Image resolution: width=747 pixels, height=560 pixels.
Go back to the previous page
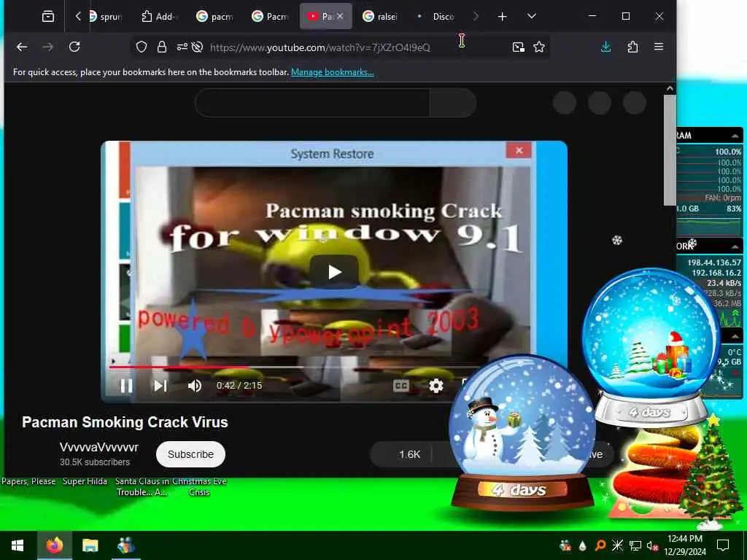point(22,47)
